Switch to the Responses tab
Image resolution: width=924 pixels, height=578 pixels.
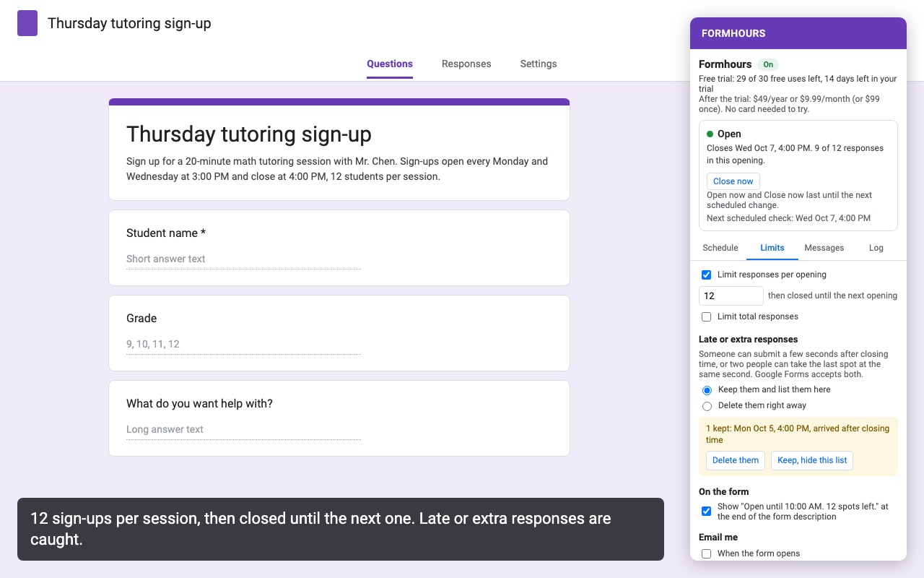pyautogui.click(x=466, y=64)
